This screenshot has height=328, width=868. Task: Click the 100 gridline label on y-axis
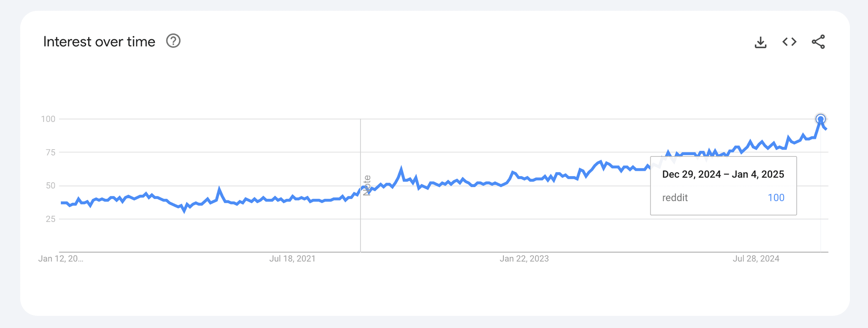pyautogui.click(x=47, y=118)
